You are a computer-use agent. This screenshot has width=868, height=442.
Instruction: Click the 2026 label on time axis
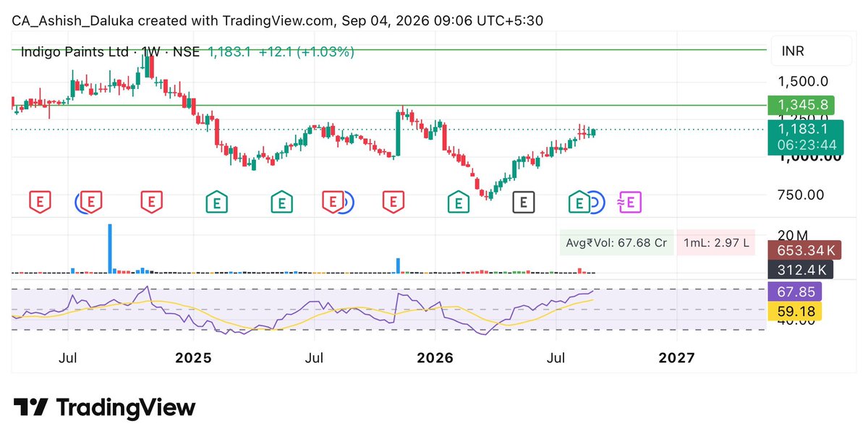tap(435, 357)
